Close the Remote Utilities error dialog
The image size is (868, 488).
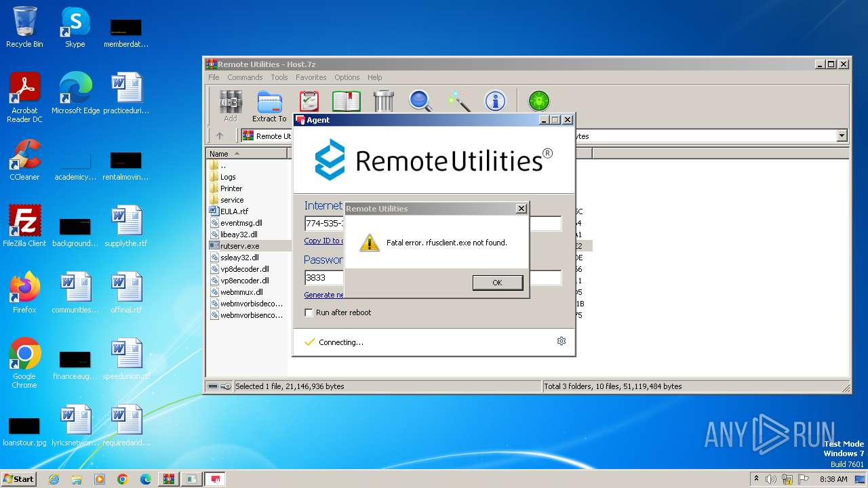pos(521,209)
